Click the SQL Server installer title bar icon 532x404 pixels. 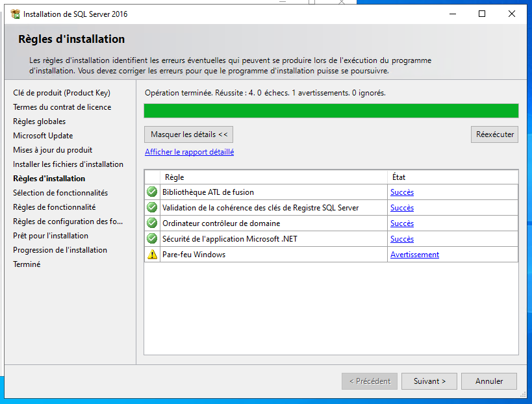[x=16, y=14]
